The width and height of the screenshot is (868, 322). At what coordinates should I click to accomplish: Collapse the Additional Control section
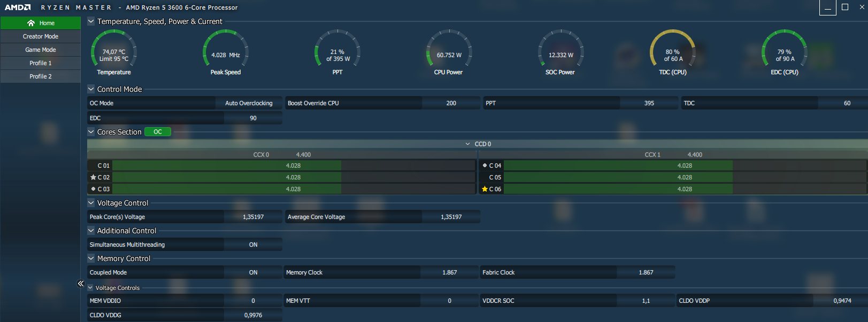click(91, 231)
